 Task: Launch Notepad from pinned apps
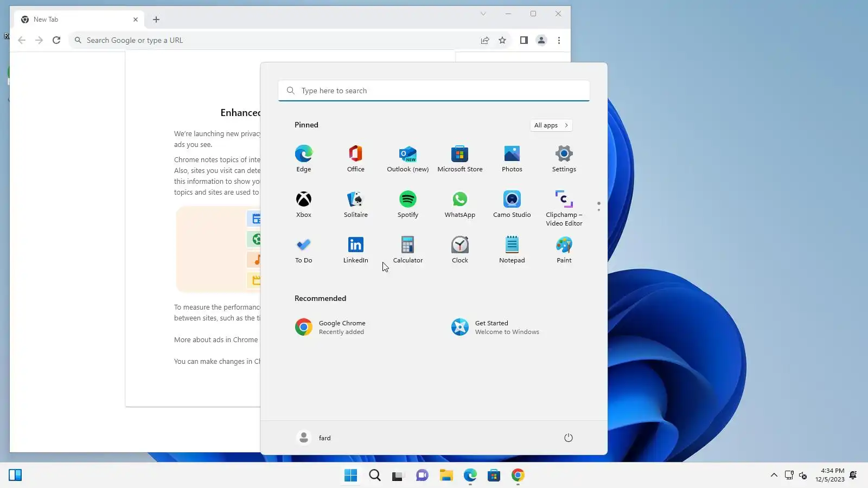point(512,250)
